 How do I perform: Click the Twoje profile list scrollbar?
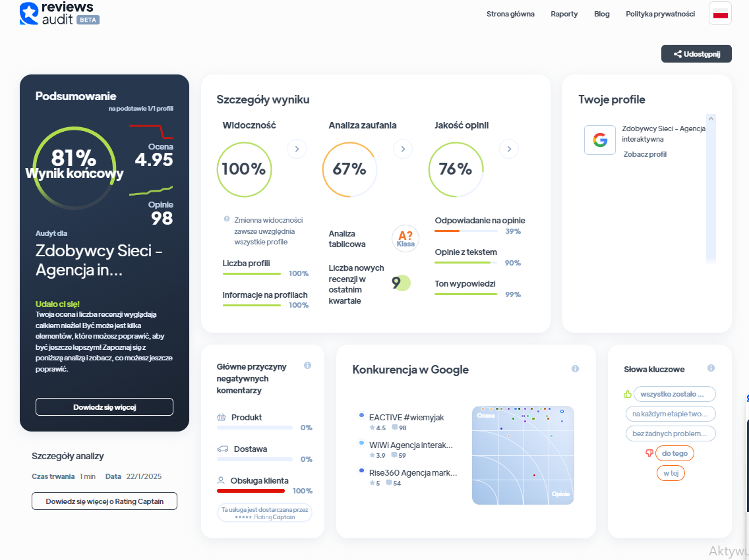pos(711,188)
